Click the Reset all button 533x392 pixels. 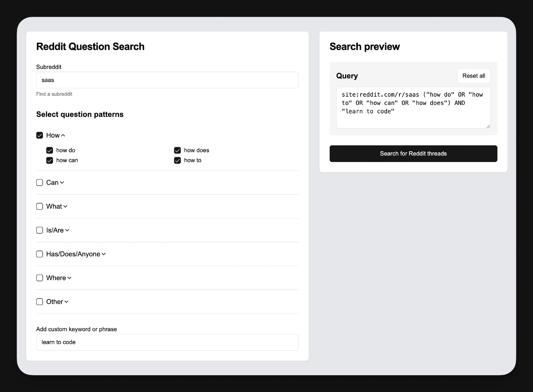474,76
